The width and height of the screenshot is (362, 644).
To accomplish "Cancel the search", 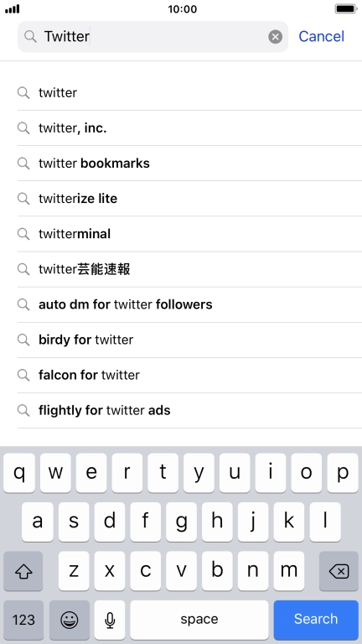I will point(322,37).
